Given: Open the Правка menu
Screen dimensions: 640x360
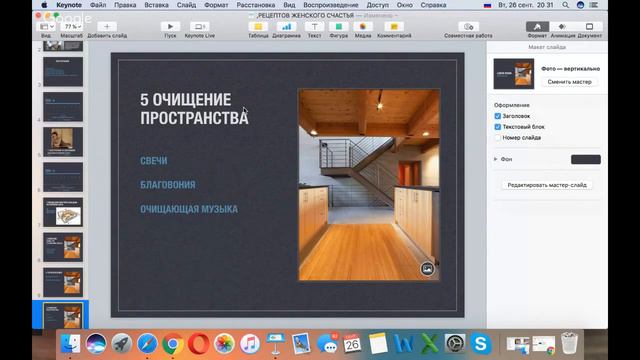Looking at the screenshot, I should tap(125, 5).
